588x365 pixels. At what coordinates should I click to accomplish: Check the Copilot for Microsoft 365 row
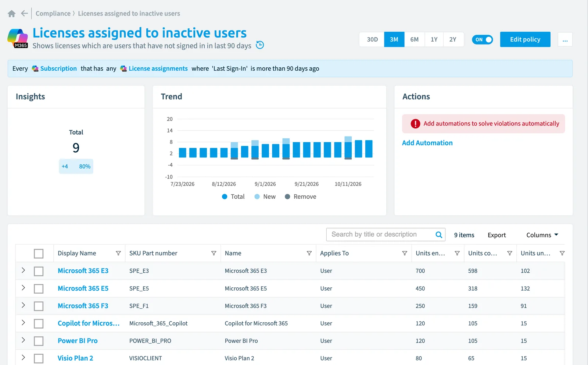tap(39, 324)
